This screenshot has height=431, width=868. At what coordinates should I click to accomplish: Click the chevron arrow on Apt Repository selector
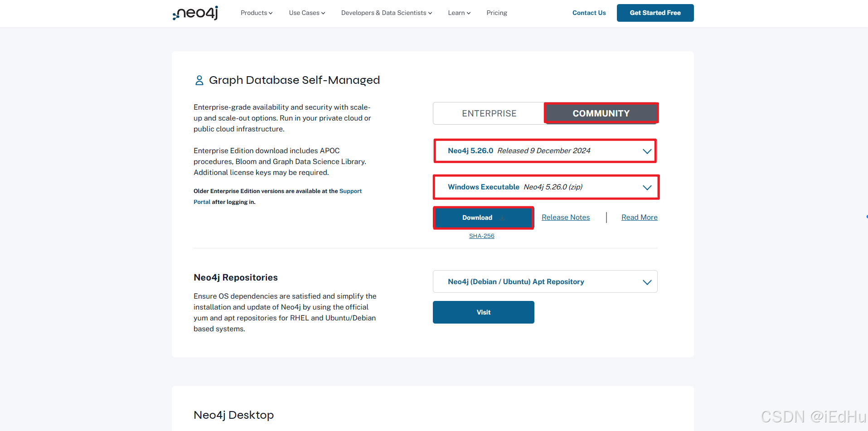pyautogui.click(x=647, y=282)
